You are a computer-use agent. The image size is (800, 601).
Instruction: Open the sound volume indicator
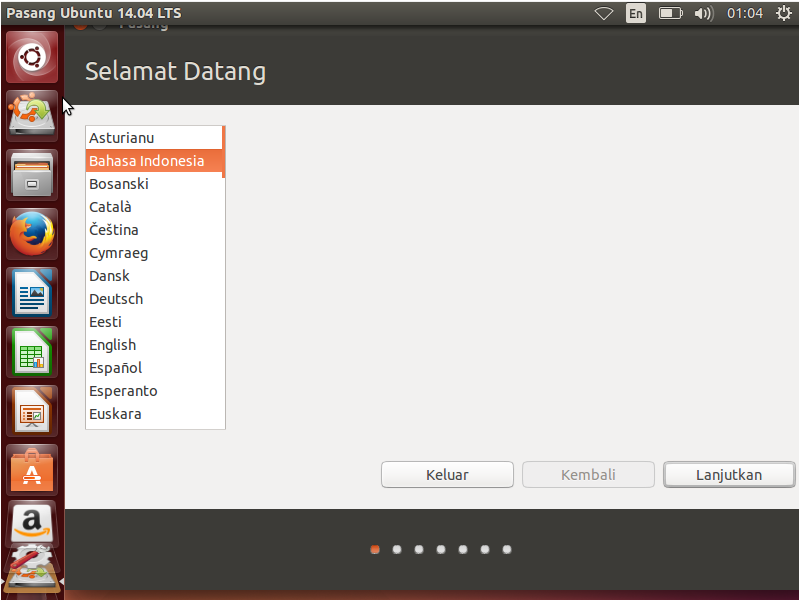704,13
